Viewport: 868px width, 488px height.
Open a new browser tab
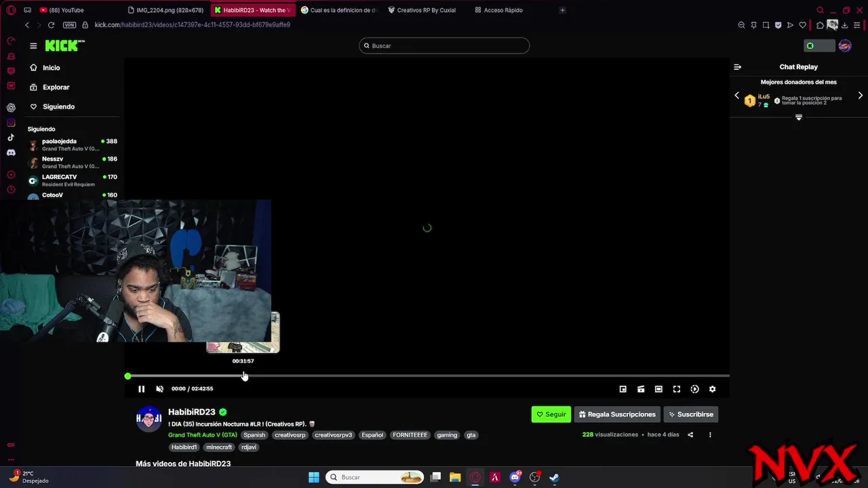point(562,10)
